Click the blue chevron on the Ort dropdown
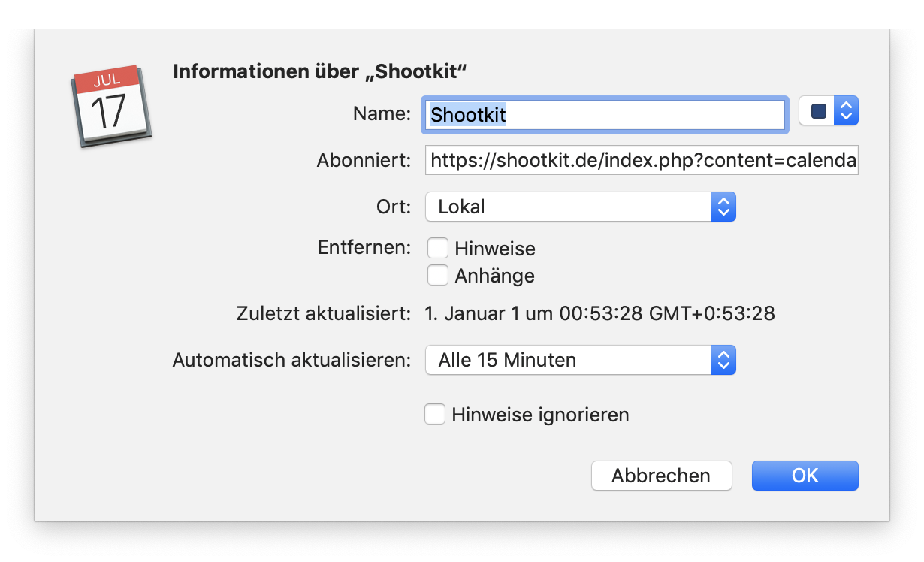 pos(723,207)
